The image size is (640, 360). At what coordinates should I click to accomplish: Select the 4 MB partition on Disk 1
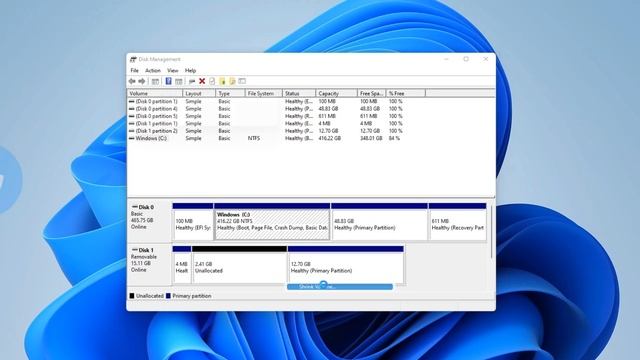click(x=182, y=264)
